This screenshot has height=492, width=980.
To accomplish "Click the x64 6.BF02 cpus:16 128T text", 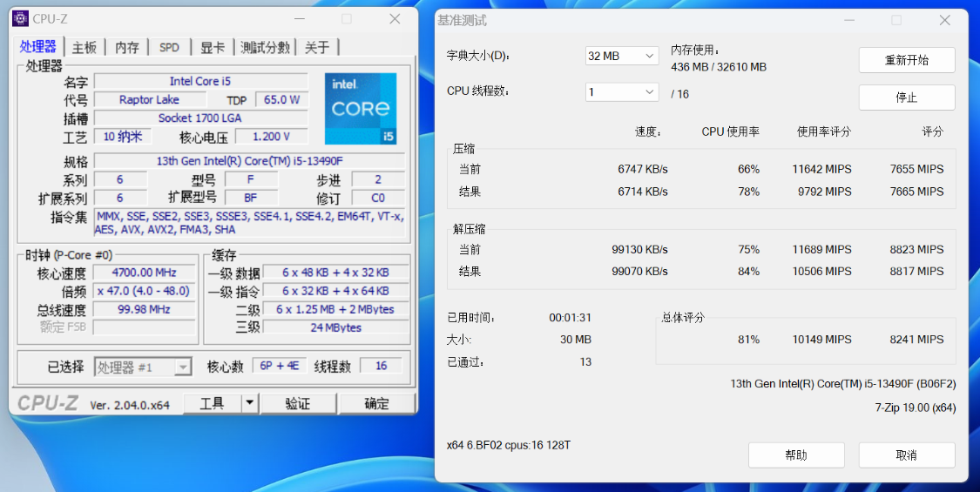I will 509,445.
